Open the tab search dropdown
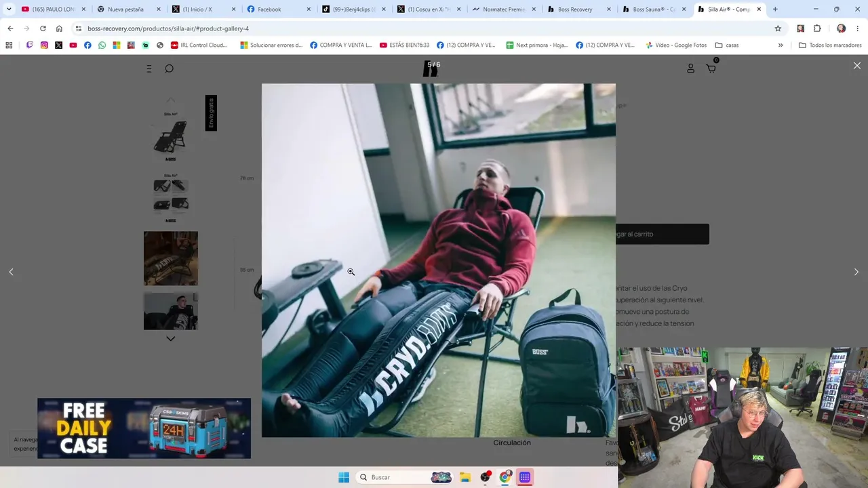This screenshot has height=488, width=868. (x=9, y=9)
